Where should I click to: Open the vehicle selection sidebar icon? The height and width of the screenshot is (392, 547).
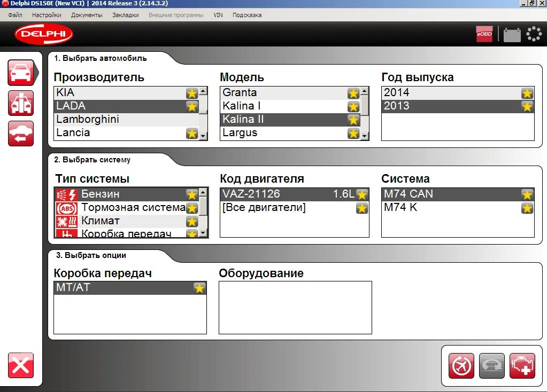point(21,73)
